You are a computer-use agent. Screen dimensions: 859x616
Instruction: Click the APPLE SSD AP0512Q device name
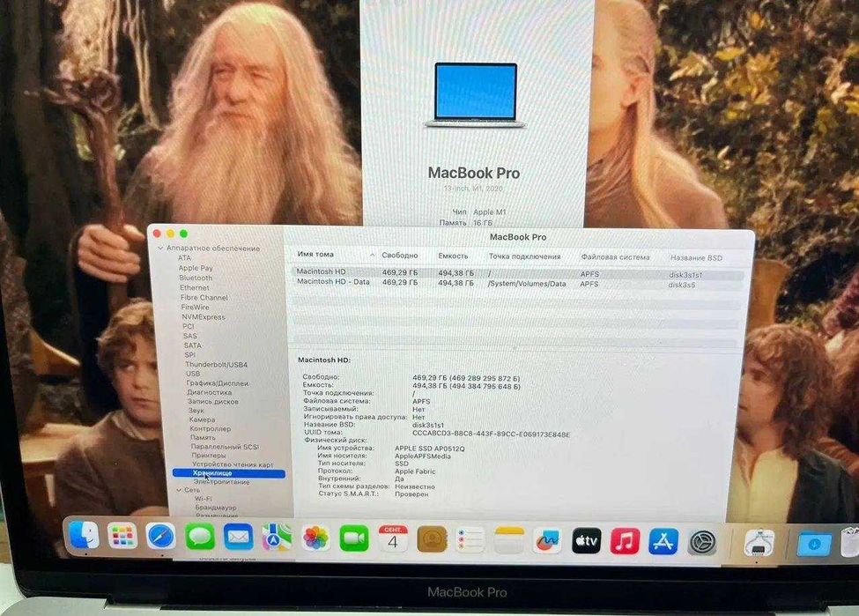[x=430, y=449]
